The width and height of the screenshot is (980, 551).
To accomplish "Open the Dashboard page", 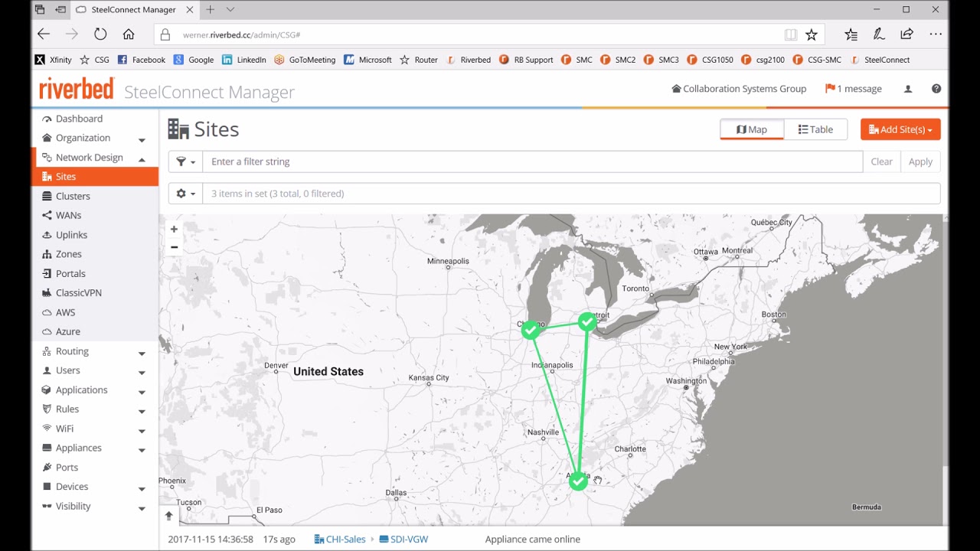I will pos(79,119).
